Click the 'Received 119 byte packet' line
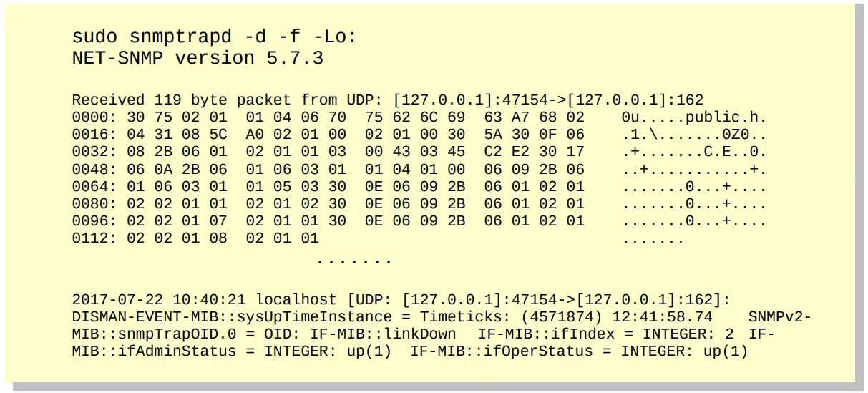This screenshot has width=868, height=393. pyautogui.click(x=388, y=100)
